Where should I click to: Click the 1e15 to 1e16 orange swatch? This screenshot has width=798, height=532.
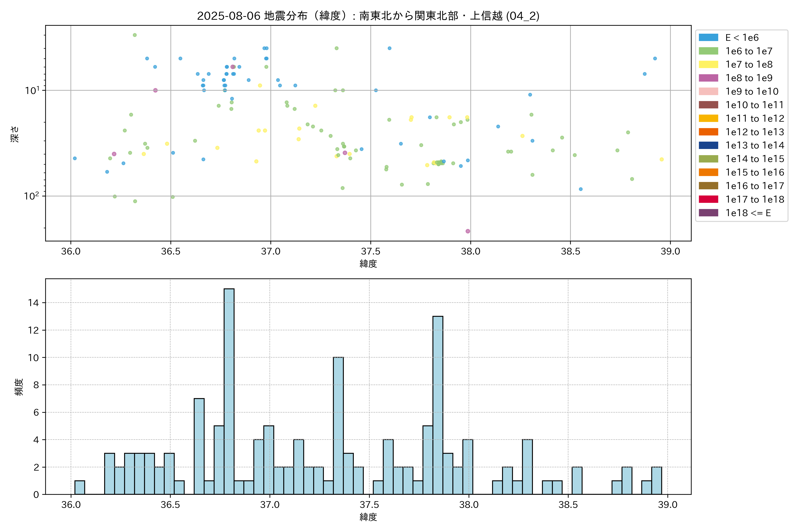point(708,172)
